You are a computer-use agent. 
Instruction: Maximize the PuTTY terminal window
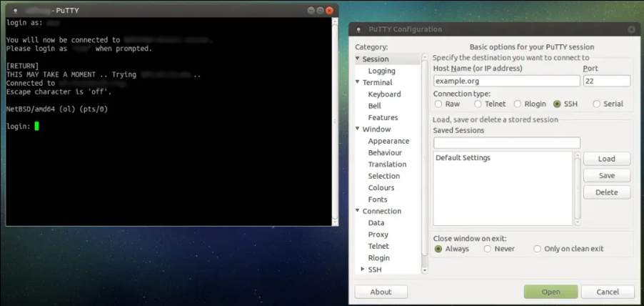pyautogui.click(x=321, y=11)
